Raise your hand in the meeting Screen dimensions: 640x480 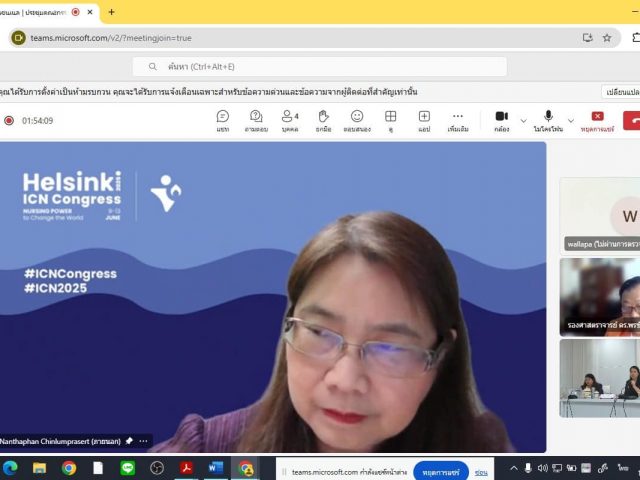point(323,121)
